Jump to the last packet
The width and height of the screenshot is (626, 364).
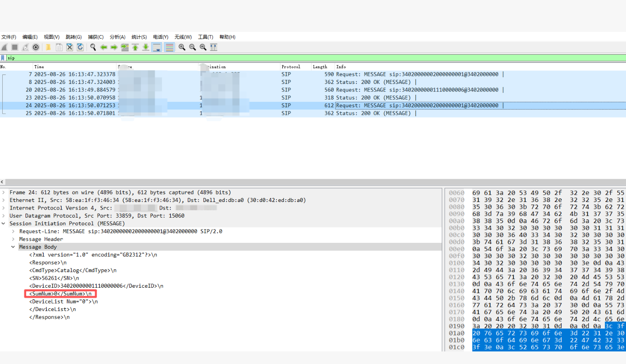pos(146,47)
